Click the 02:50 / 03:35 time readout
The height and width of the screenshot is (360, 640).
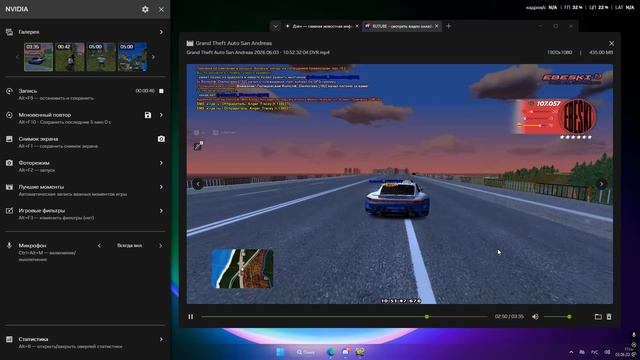click(x=509, y=317)
